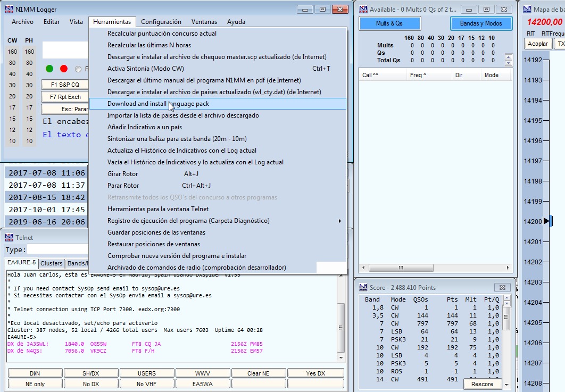This screenshot has height=392, width=565.
Task: Choose Guardar posiciones de las ventanas
Action: pyautogui.click(x=218, y=232)
